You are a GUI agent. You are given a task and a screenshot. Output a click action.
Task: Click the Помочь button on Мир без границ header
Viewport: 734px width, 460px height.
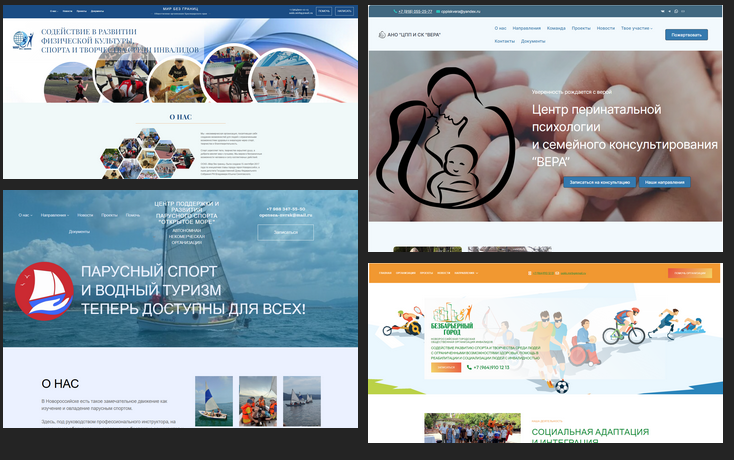tap(324, 11)
